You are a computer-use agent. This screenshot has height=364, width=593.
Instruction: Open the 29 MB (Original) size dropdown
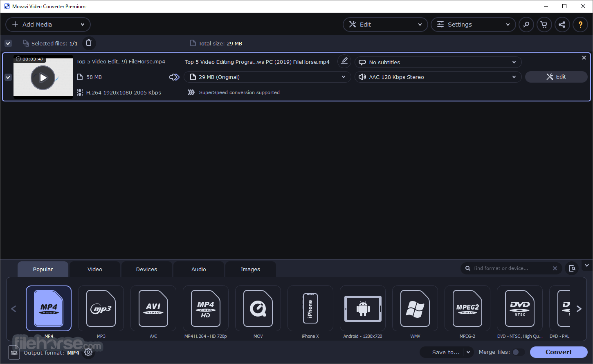(267, 77)
